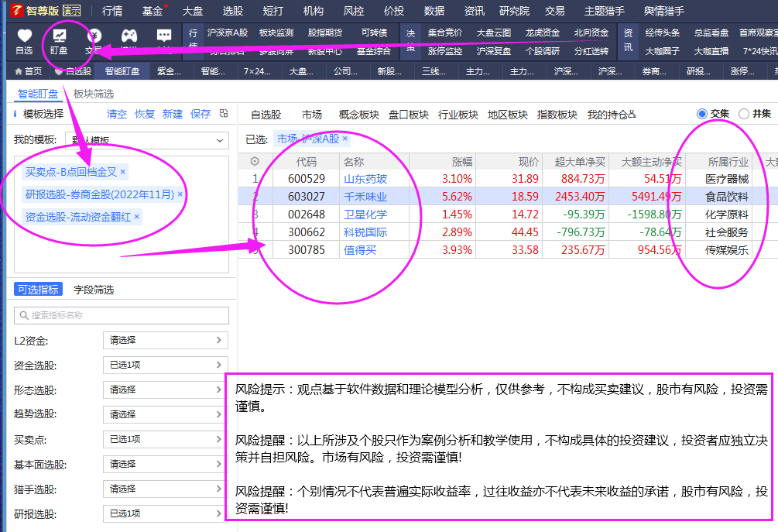The height and width of the screenshot is (532, 778).
Task: Click the 恢复 link
Action: (x=145, y=114)
